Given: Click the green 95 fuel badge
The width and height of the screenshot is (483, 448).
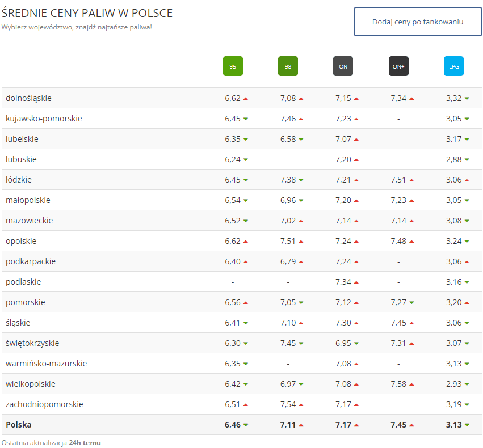Looking at the screenshot, I should (233, 66).
